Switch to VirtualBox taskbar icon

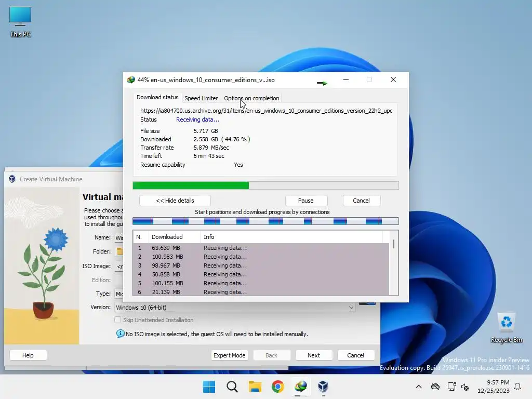[x=323, y=387]
